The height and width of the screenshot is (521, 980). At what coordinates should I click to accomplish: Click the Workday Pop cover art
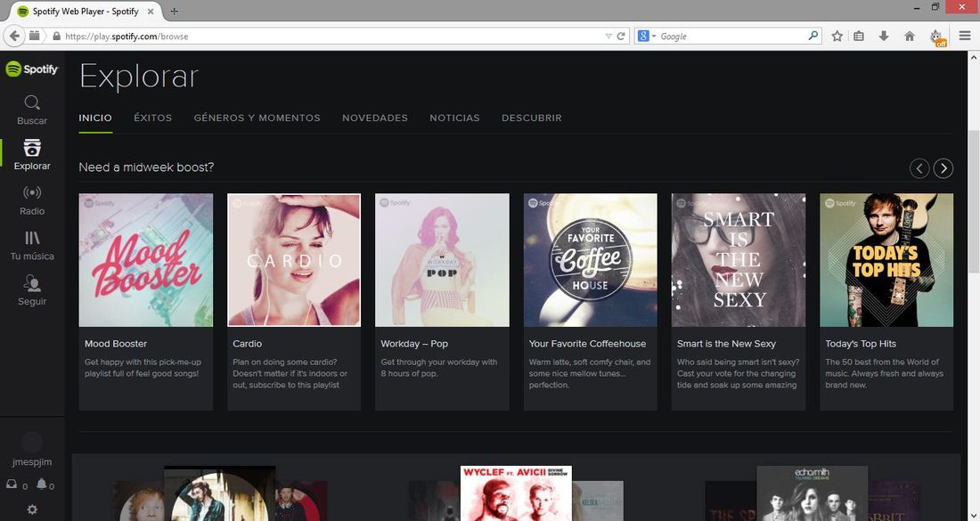pyautogui.click(x=442, y=260)
